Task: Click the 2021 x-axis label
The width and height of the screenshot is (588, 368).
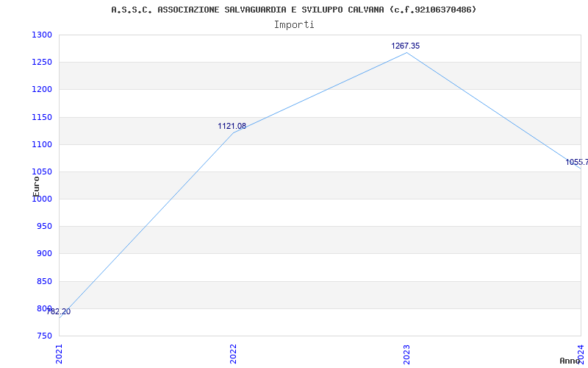Action: click(59, 354)
